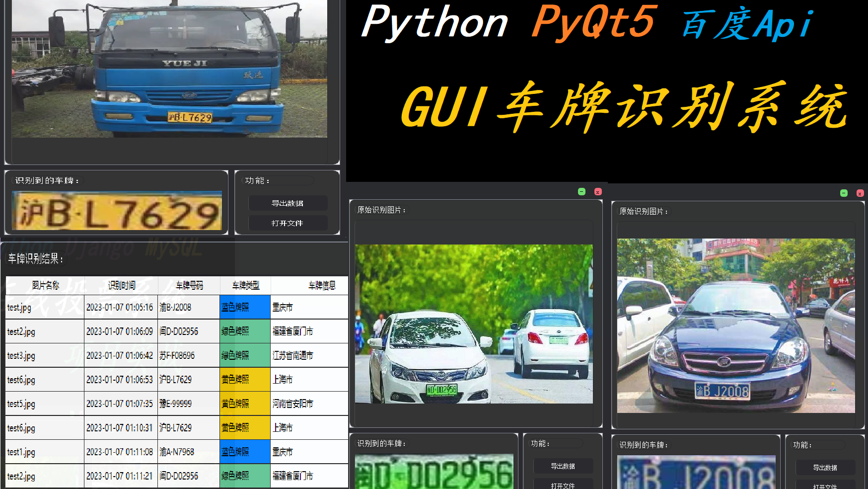
Task: Close the middle white-car window with red button
Action: click(598, 192)
